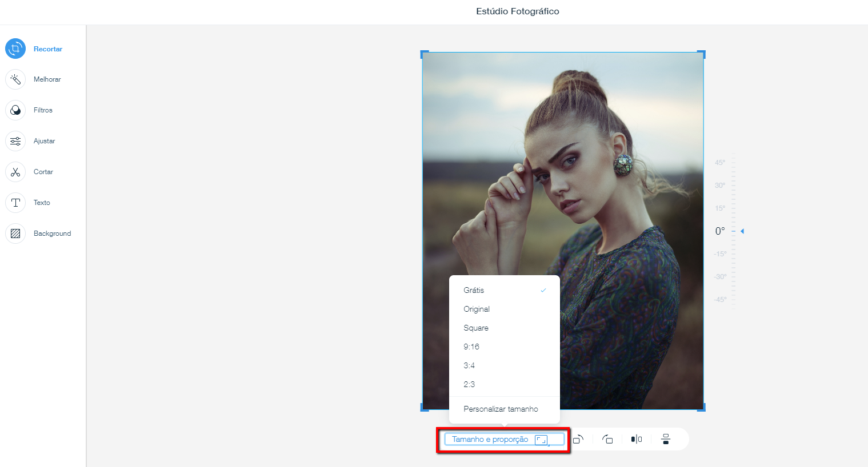The height and width of the screenshot is (467, 868).
Task: Select the Recortar crop tool icon
Action: [x=15, y=49]
